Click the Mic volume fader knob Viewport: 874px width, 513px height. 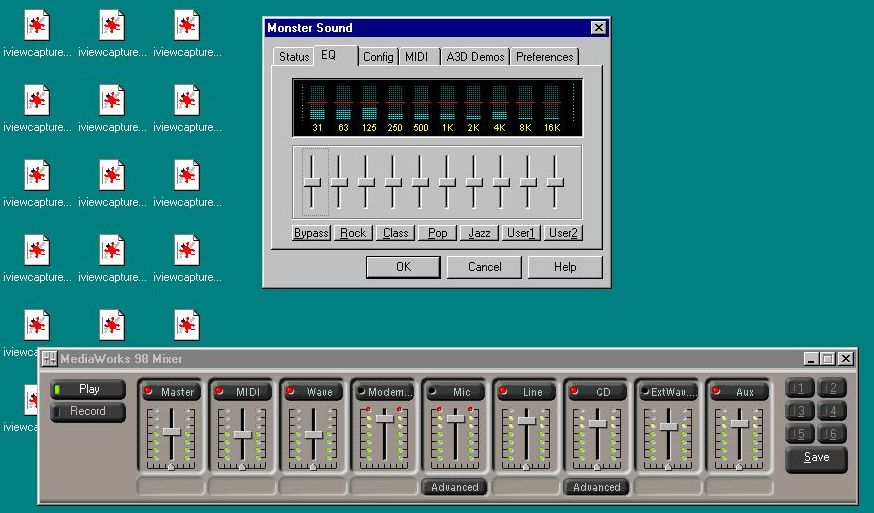coord(455,418)
